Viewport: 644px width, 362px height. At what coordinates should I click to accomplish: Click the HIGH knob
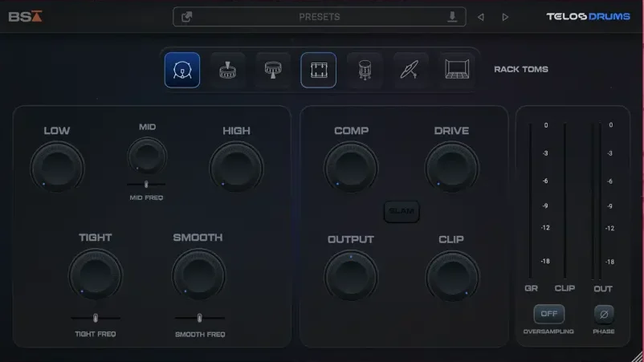[x=236, y=168]
